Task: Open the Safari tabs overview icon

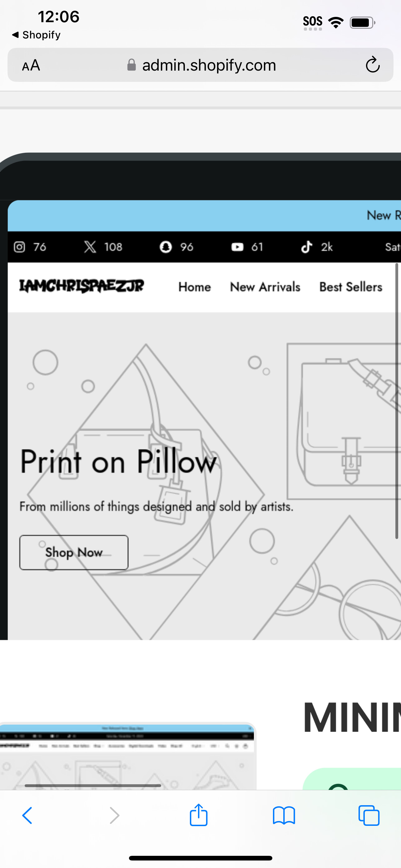Action: tap(369, 816)
